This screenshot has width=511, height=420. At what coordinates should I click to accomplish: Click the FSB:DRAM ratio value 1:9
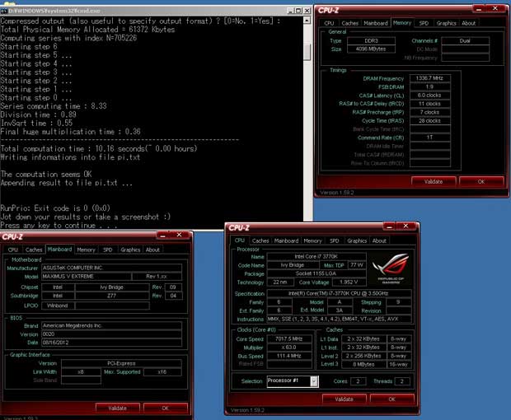tap(430, 86)
